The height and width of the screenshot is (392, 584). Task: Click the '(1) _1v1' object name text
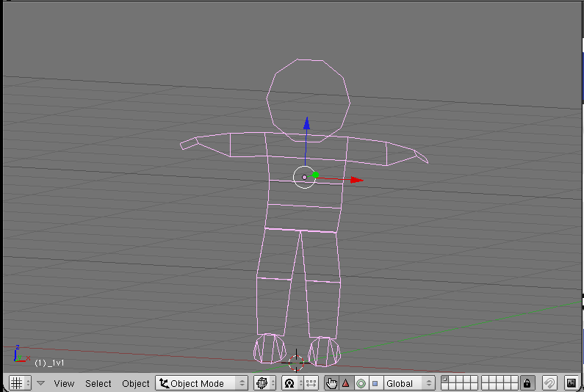tap(49, 363)
